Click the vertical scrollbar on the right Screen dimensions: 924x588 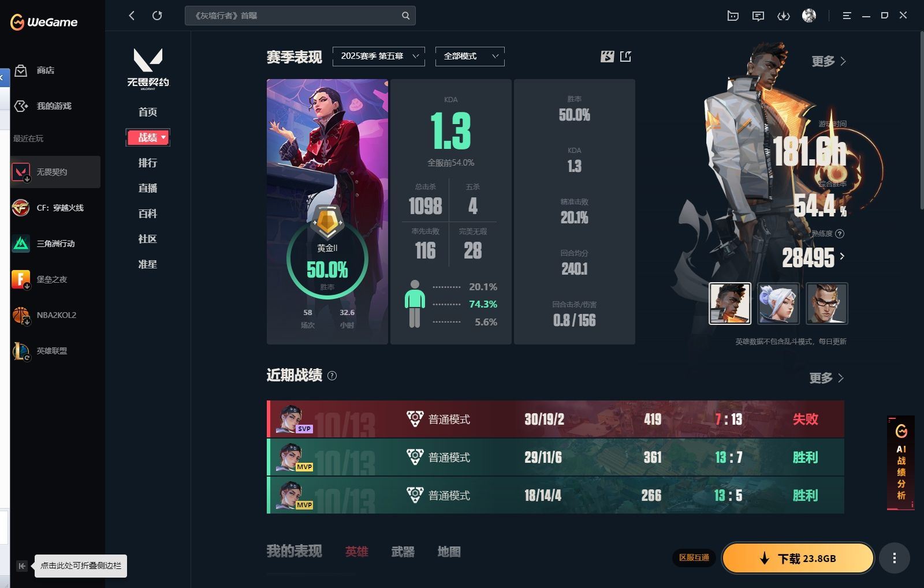921,120
